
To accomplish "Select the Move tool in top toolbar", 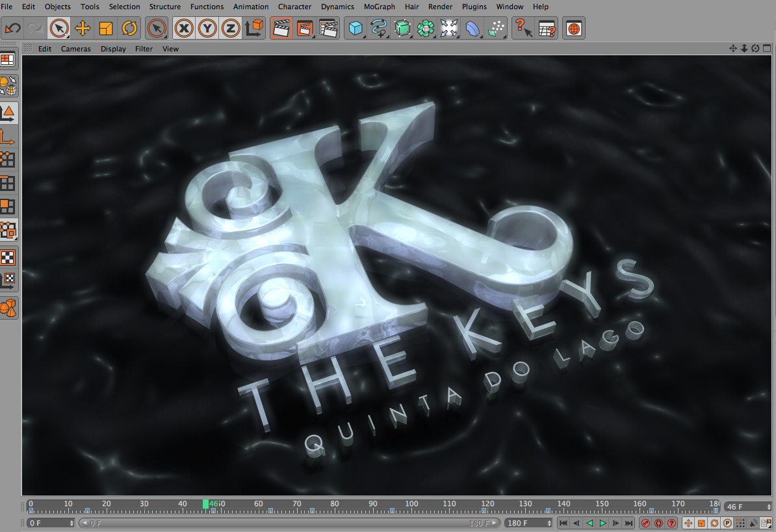I will tap(82, 28).
